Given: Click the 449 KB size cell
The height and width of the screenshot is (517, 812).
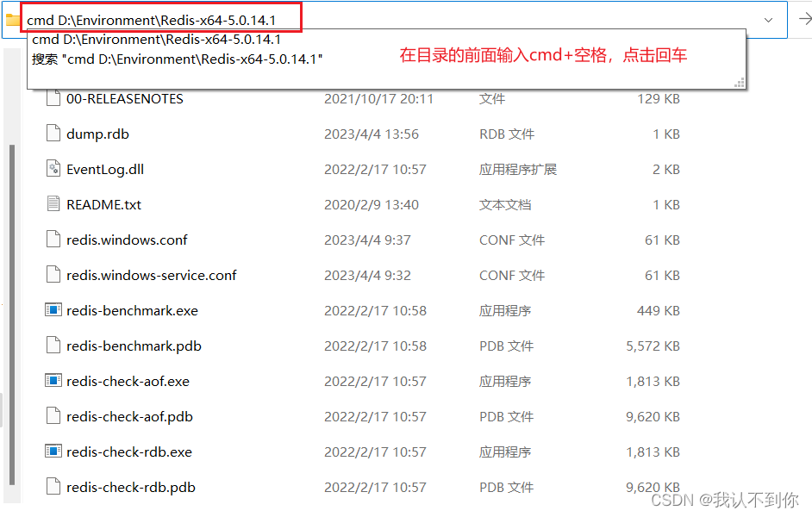Looking at the screenshot, I should (659, 310).
